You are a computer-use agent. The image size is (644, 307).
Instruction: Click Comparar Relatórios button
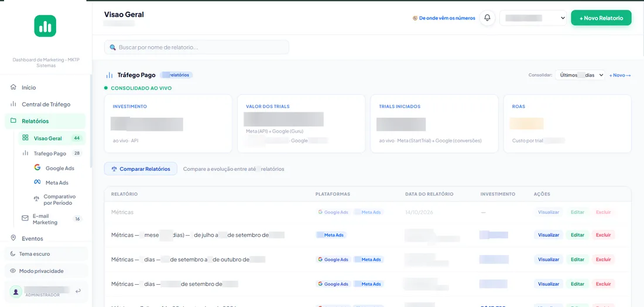[141, 168]
